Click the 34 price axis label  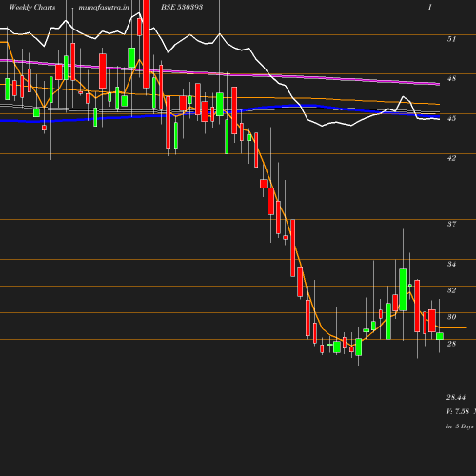(x=451, y=264)
